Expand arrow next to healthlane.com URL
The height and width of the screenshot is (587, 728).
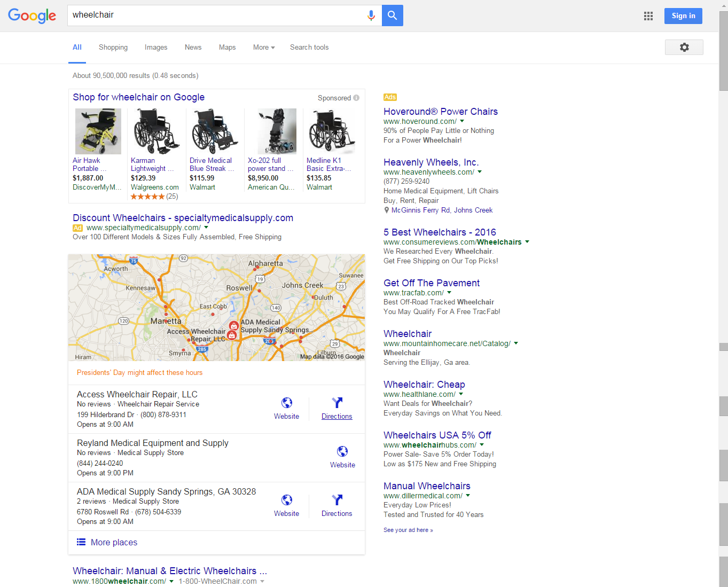click(461, 394)
